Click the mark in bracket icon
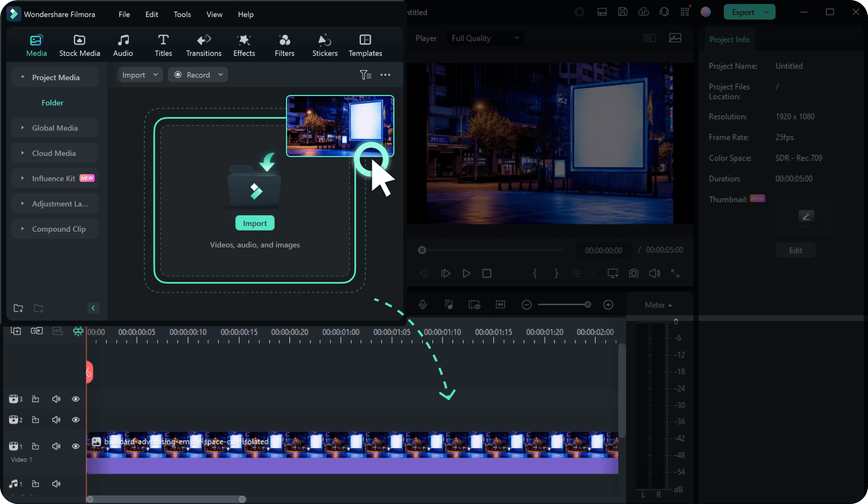The width and height of the screenshot is (868, 504). click(x=535, y=273)
